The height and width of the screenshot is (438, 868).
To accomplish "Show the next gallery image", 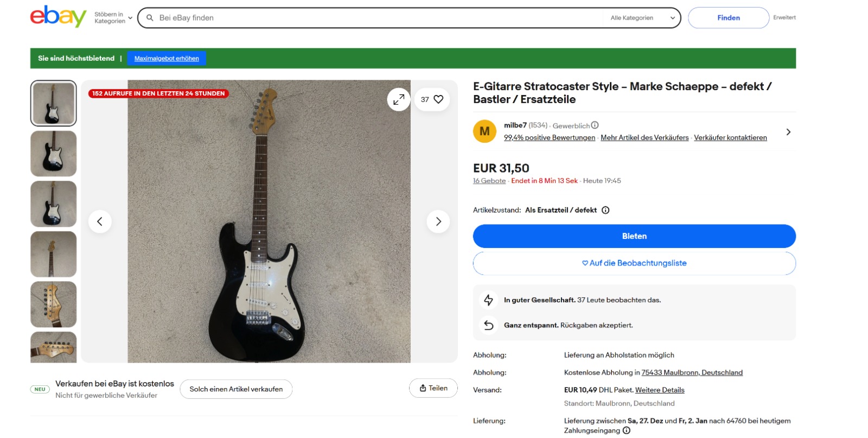I will [x=438, y=221].
